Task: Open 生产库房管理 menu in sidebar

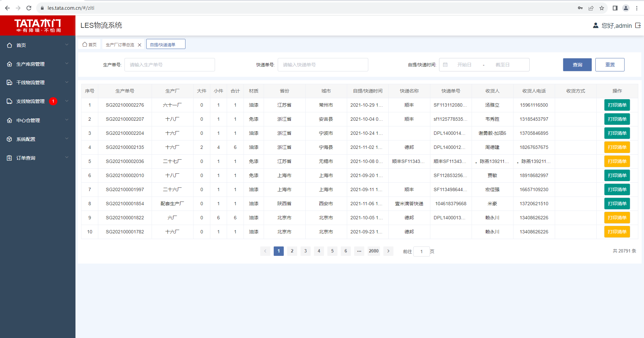Action: [x=38, y=64]
